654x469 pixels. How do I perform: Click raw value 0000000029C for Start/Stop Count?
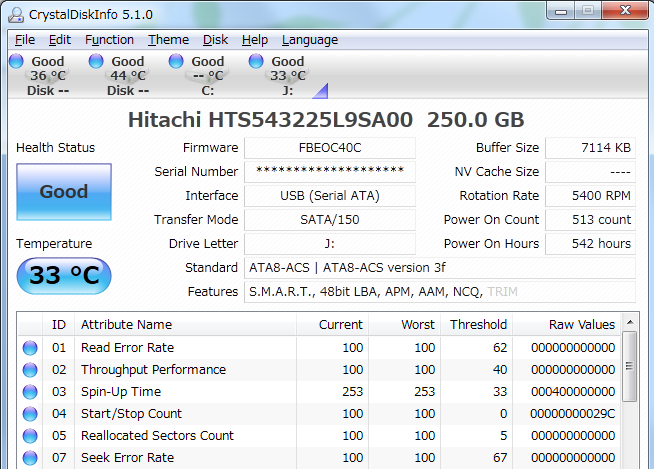[573, 414]
